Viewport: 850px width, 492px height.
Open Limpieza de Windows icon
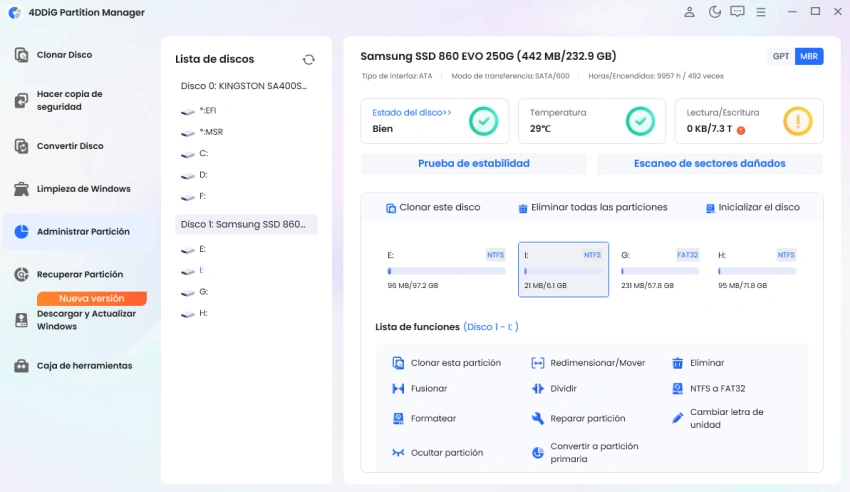click(x=21, y=189)
